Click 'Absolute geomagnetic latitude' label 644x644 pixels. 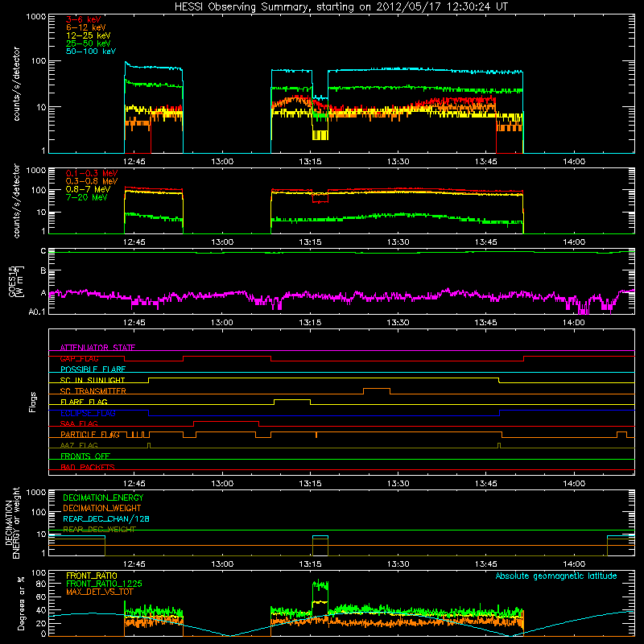tap(556, 576)
